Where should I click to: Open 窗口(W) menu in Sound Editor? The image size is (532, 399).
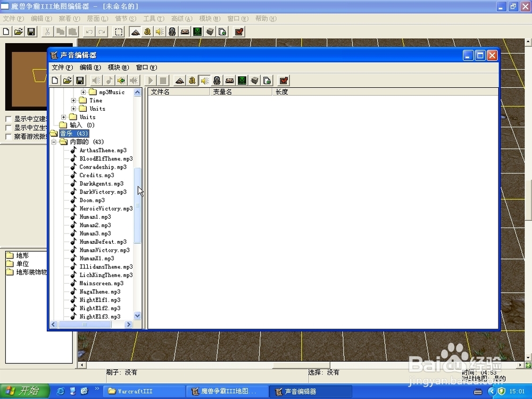pyautogui.click(x=147, y=68)
